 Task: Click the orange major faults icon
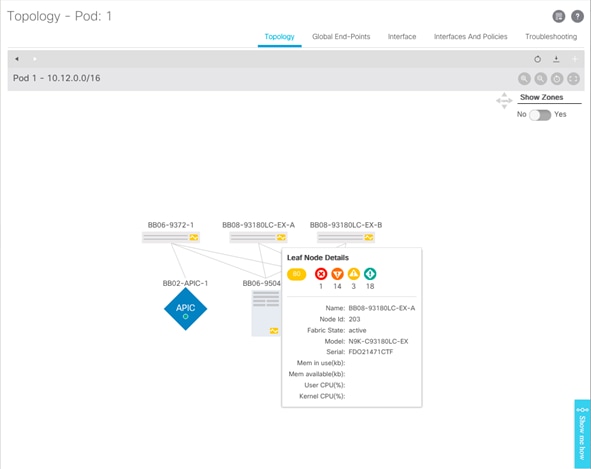(x=337, y=274)
